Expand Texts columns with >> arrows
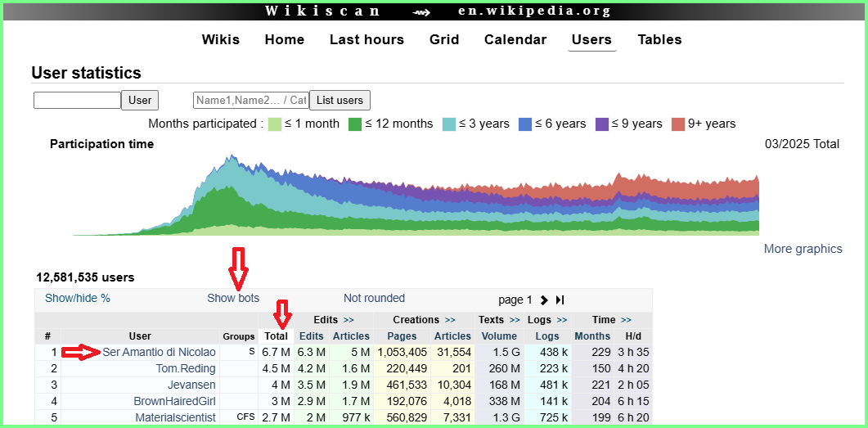 [515, 320]
